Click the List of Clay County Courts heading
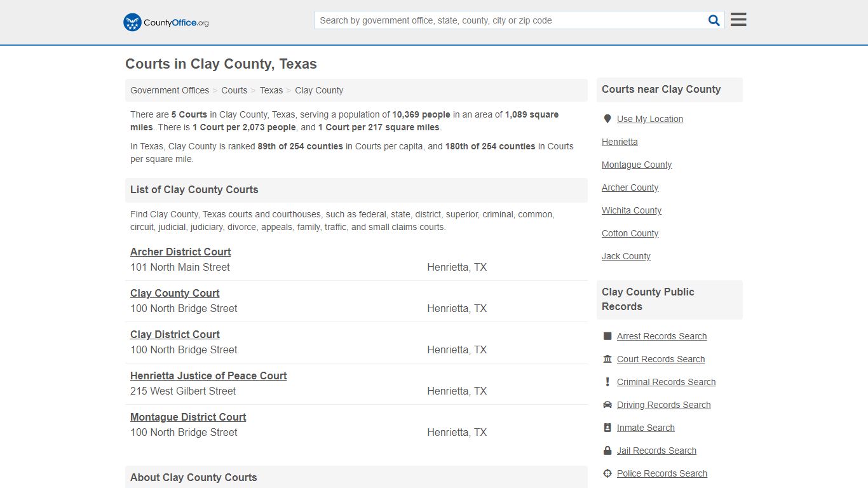 click(194, 189)
